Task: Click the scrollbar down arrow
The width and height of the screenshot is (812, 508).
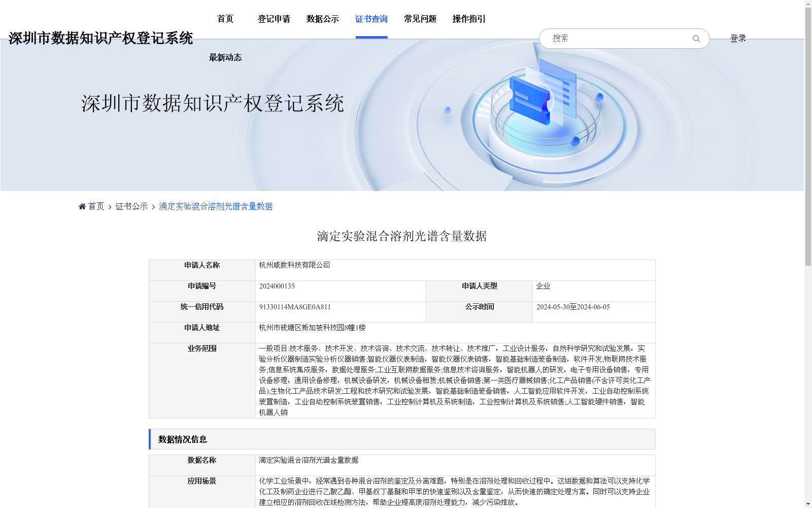Action: pyautogui.click(x=808, y=504)
